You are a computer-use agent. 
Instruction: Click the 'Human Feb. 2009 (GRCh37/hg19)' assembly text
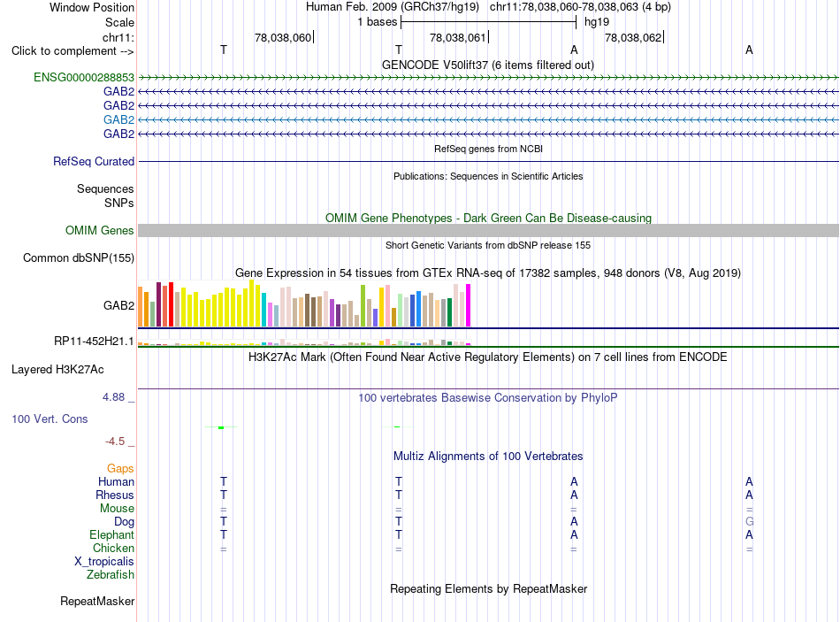[392, 7]
